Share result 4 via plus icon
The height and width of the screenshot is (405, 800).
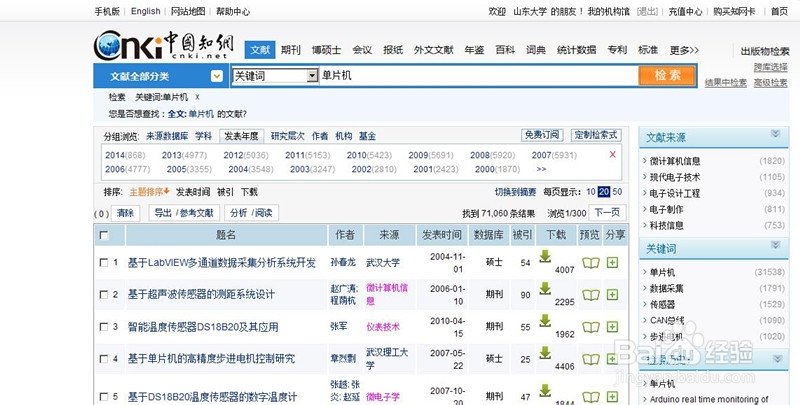click(612, 359)
